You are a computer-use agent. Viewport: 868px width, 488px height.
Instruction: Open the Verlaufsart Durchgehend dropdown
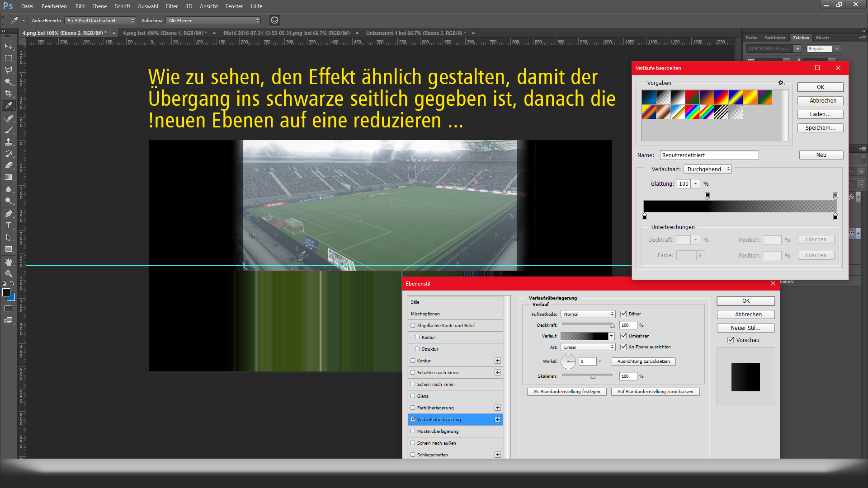(708, 169)
